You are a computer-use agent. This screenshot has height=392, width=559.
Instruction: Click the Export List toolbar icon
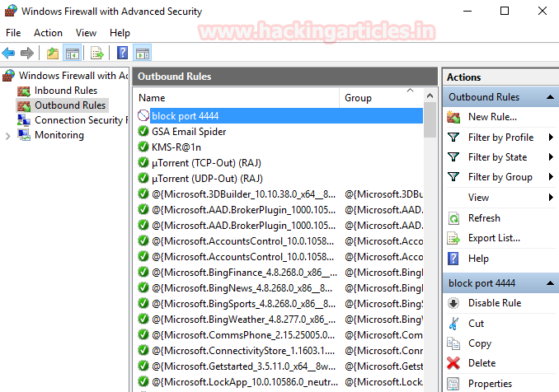pyautogui.click(x=97, y=54)
